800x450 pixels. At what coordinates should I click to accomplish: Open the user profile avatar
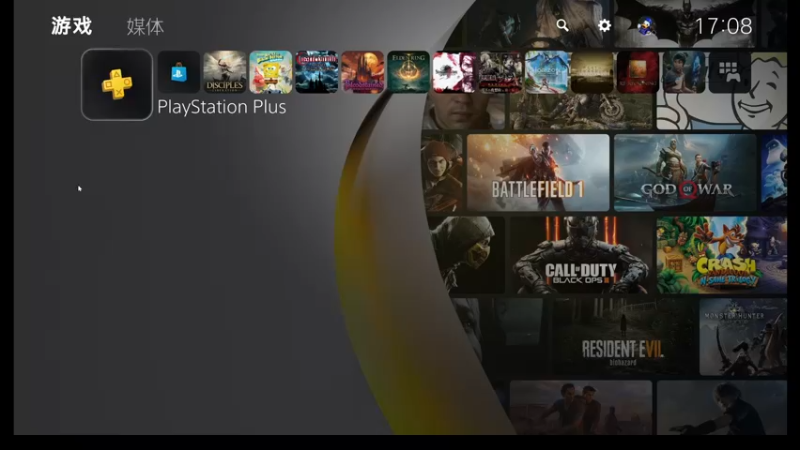click(x=646, y=26)
